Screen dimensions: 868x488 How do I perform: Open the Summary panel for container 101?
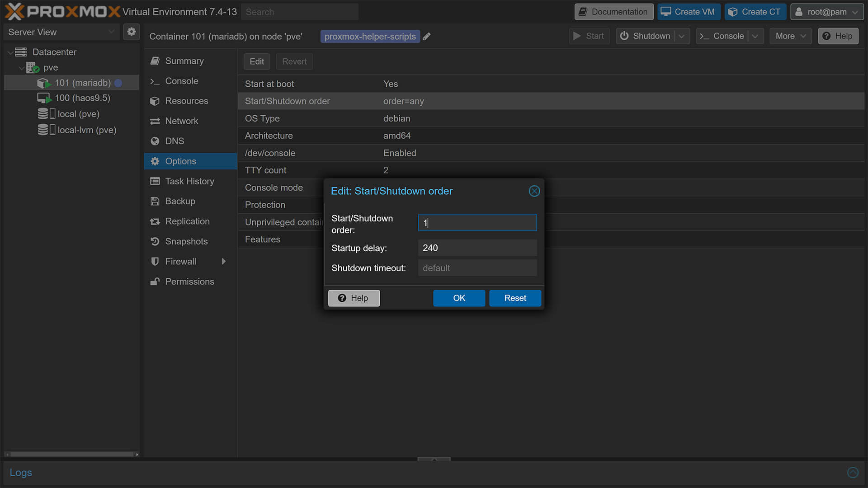pyautogui.click(x=184, y=61)
